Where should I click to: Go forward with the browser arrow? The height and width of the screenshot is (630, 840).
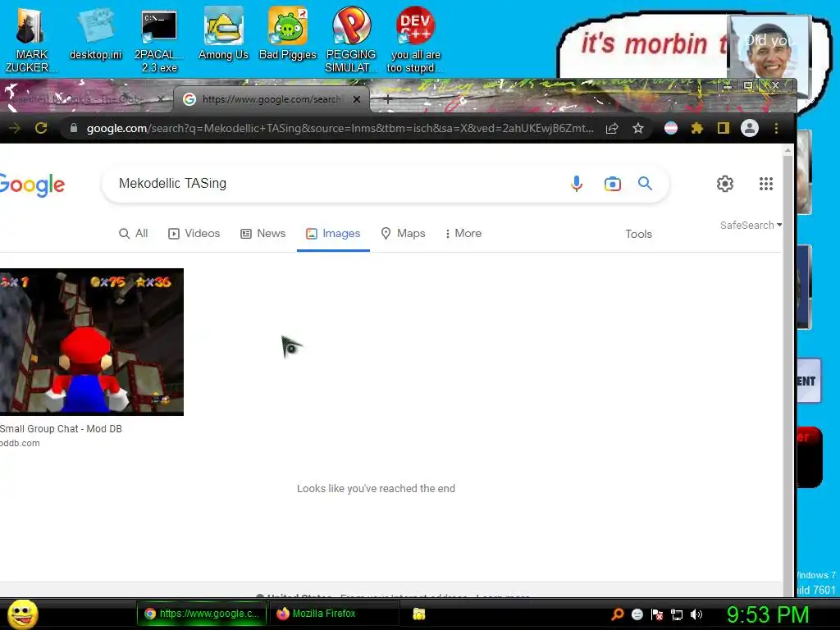coord(15,128)
